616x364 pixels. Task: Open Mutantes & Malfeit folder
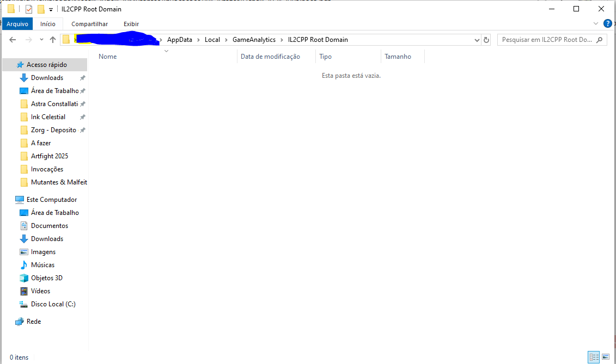(x=59, y=182)
